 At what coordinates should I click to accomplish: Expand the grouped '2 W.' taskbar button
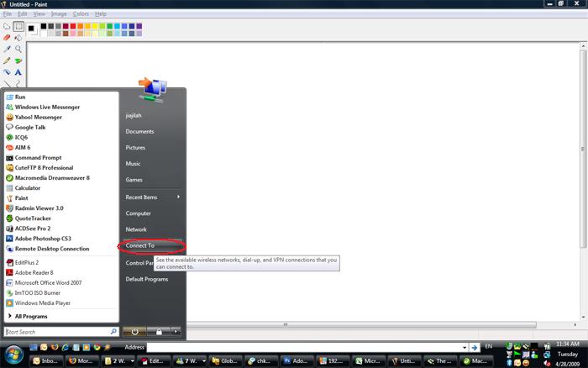click(133, 361)
